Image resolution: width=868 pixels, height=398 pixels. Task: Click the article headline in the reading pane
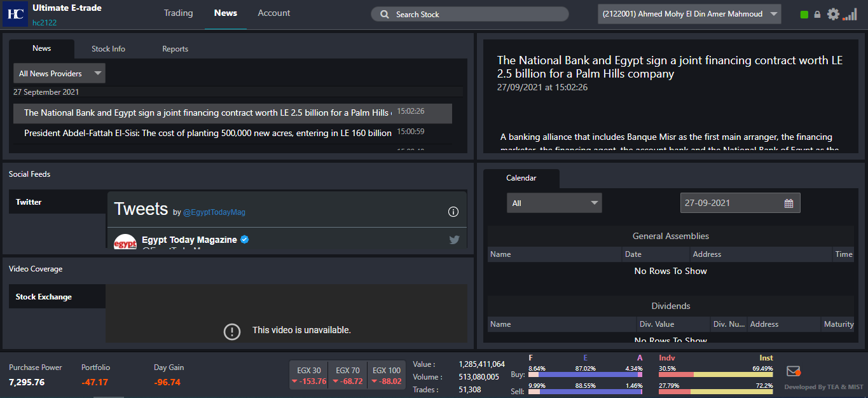coord(670,67)
